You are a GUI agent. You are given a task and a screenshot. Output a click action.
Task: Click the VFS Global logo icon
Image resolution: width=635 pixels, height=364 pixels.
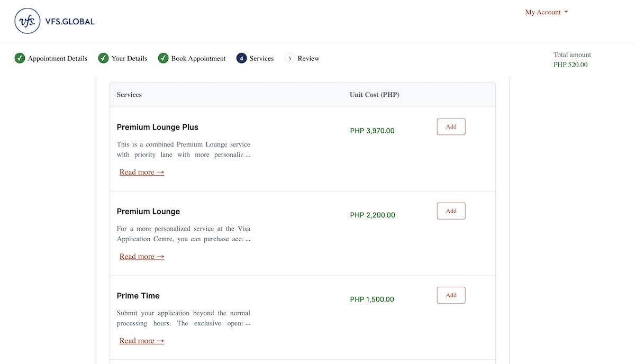coord(28,21)
